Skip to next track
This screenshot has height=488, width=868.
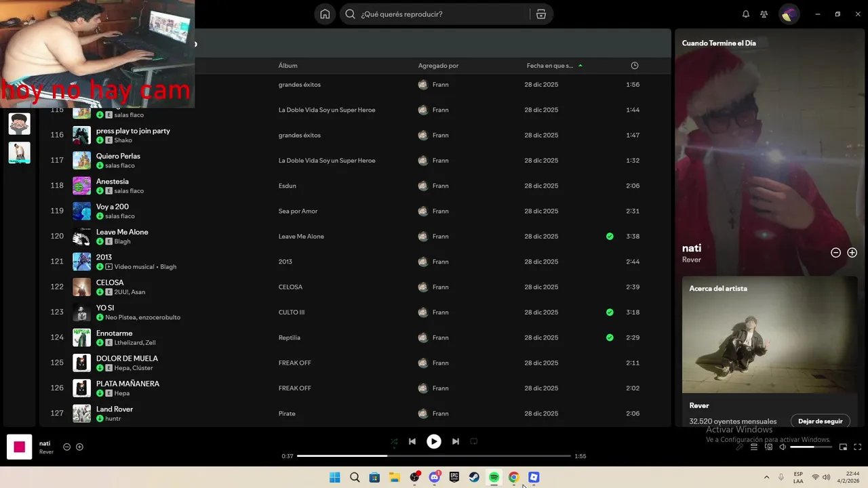click(456, 441)
